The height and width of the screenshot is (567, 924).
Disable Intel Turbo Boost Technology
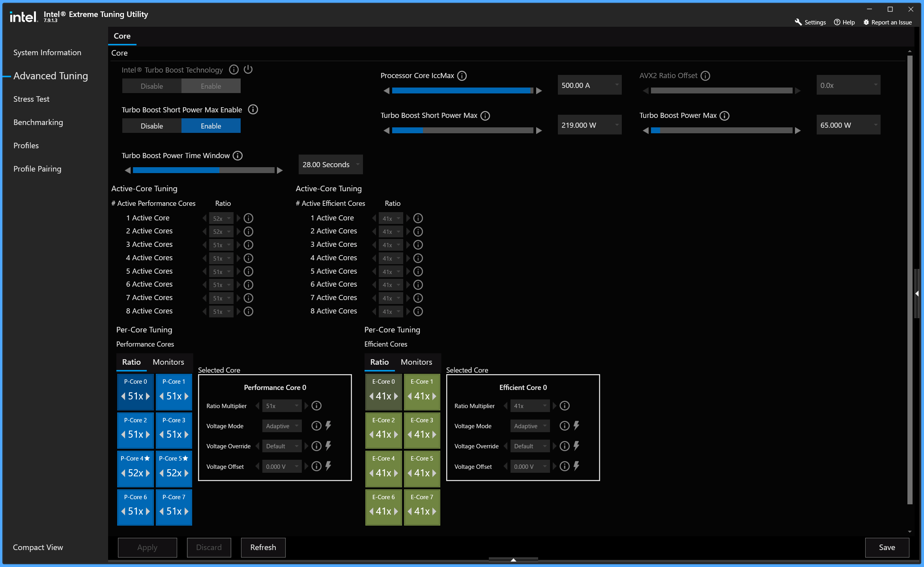152,86
